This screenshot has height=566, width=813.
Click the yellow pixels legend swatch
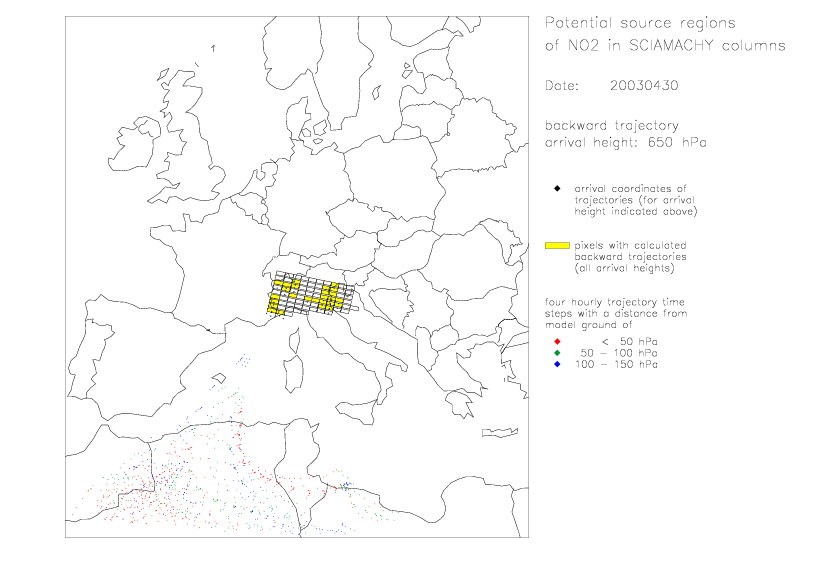click(557, 246)
